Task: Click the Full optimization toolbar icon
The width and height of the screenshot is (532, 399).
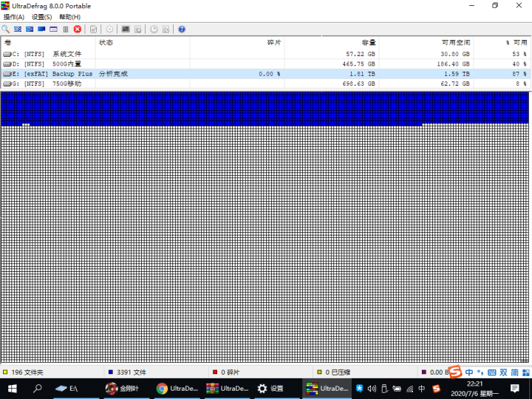Action: coord(41,29)
